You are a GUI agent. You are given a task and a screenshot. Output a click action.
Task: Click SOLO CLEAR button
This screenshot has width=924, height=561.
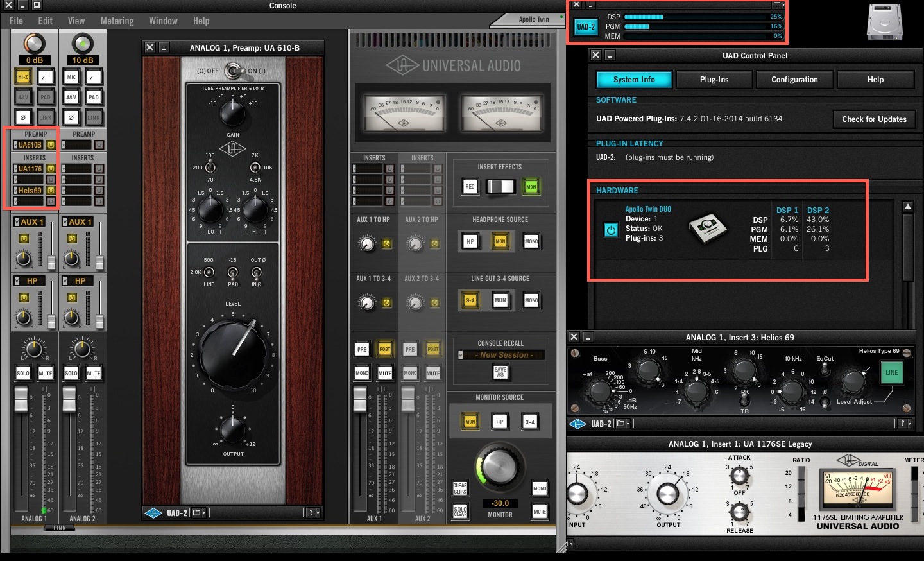coord(460,511)
